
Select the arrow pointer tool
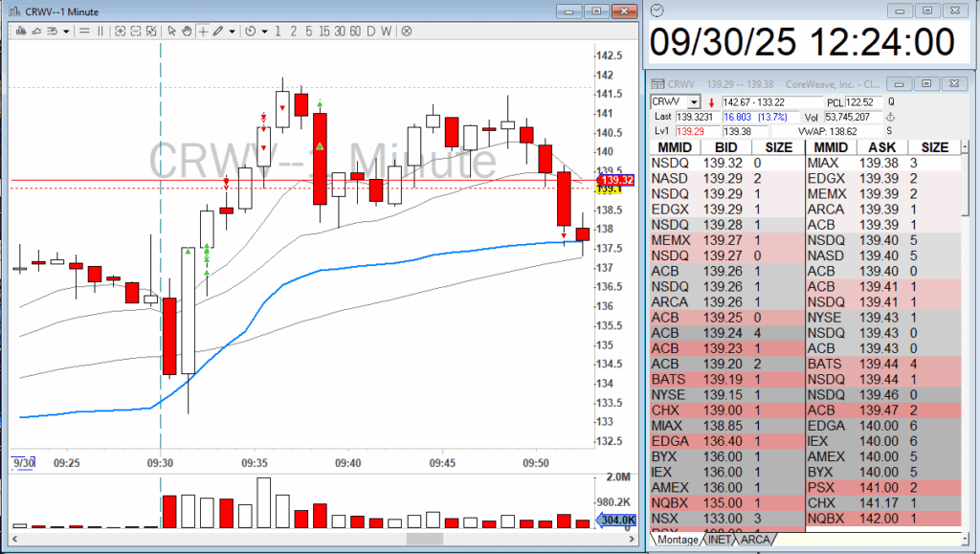click(172, 31)
